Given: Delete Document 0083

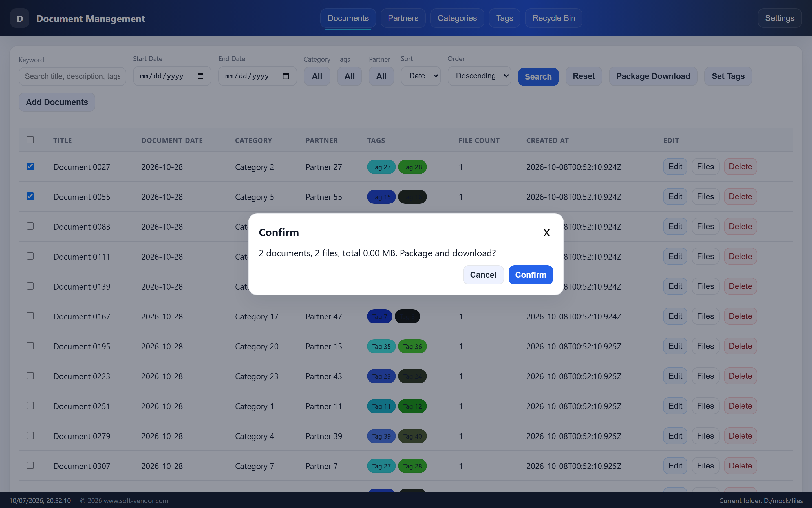Looking at the screenshot, I should tap(740, 226).
